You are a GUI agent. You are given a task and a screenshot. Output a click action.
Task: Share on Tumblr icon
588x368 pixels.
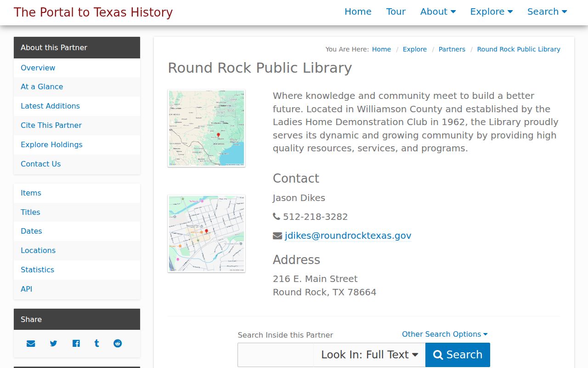point(96,343)
